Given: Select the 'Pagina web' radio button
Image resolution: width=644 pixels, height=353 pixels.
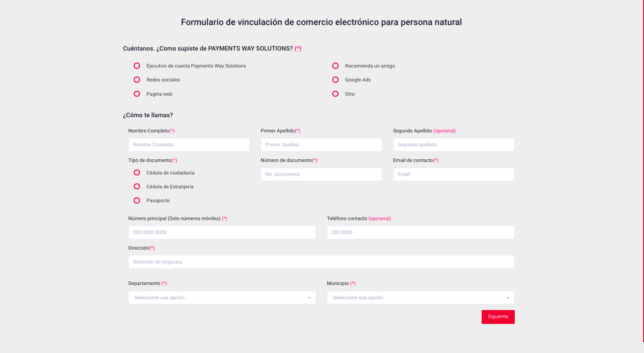Looking at the screenshot, I should coord(137,94).
